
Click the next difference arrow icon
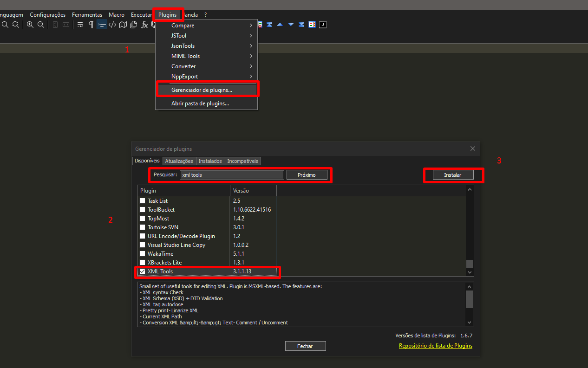coord(290,24)
